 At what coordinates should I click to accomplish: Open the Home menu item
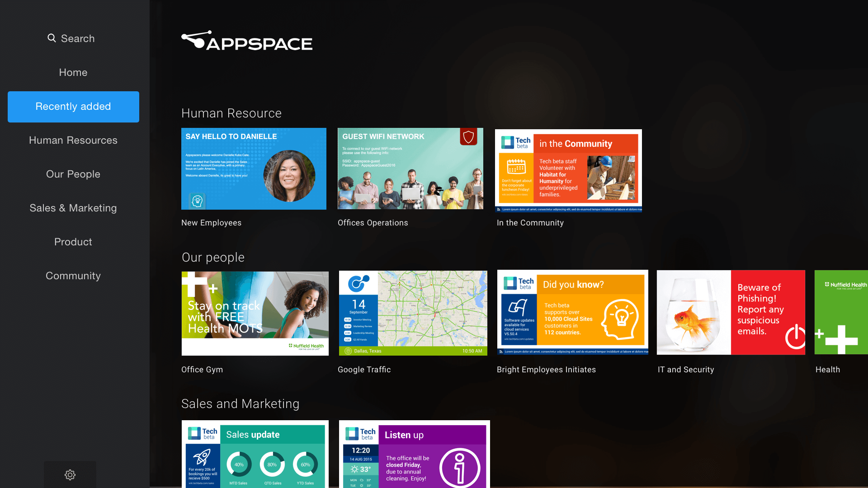(73, 72)
